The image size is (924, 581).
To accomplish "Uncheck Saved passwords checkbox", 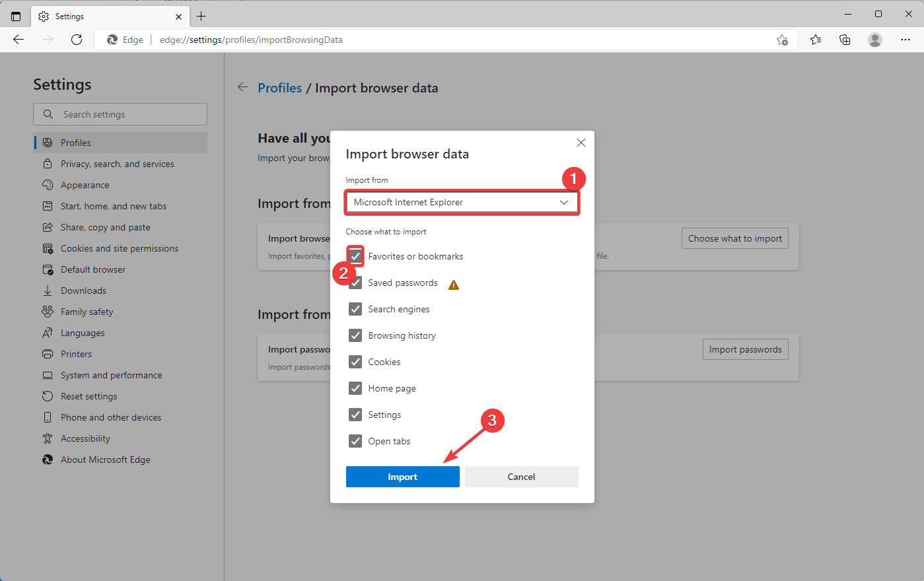I will click(x=355, y=283).
